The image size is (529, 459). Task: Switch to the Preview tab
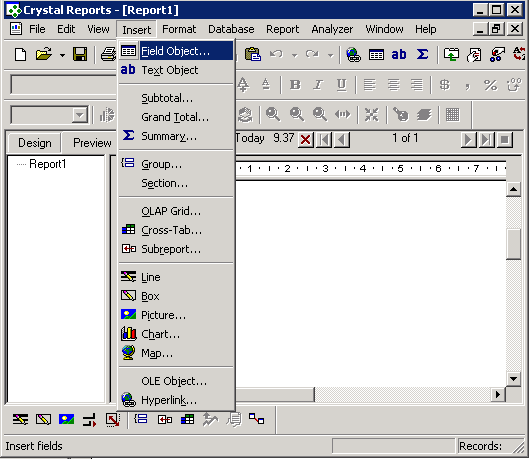[92, 143]
